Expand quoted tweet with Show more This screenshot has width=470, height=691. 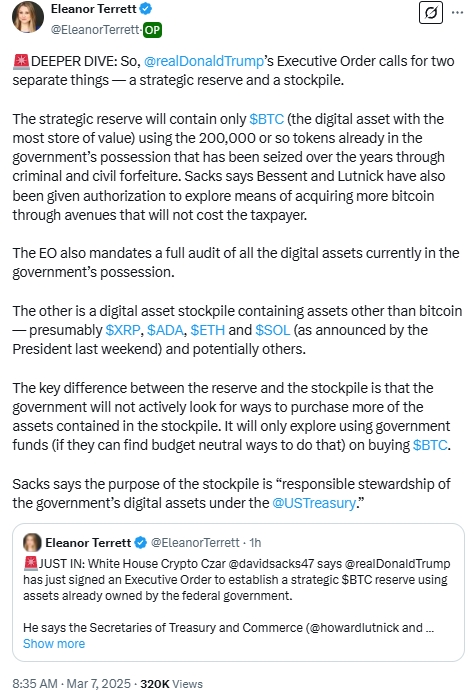pos(54,644)
